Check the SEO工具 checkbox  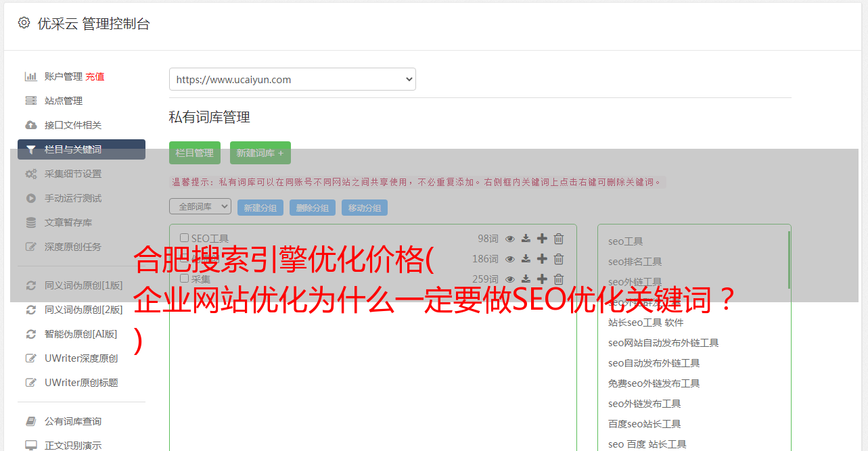[x=184, y=238]
